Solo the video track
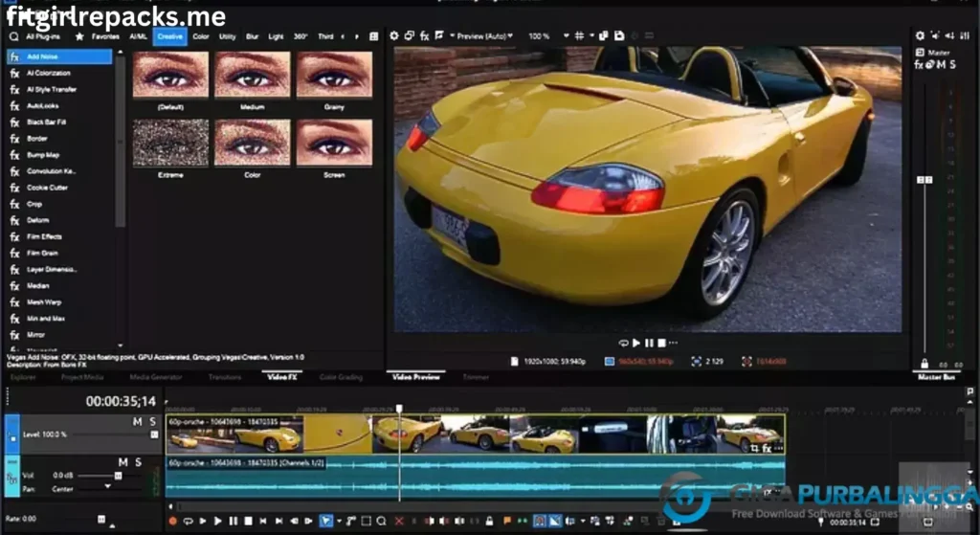This screenshot has width=980, height=535. pos(152,422)
